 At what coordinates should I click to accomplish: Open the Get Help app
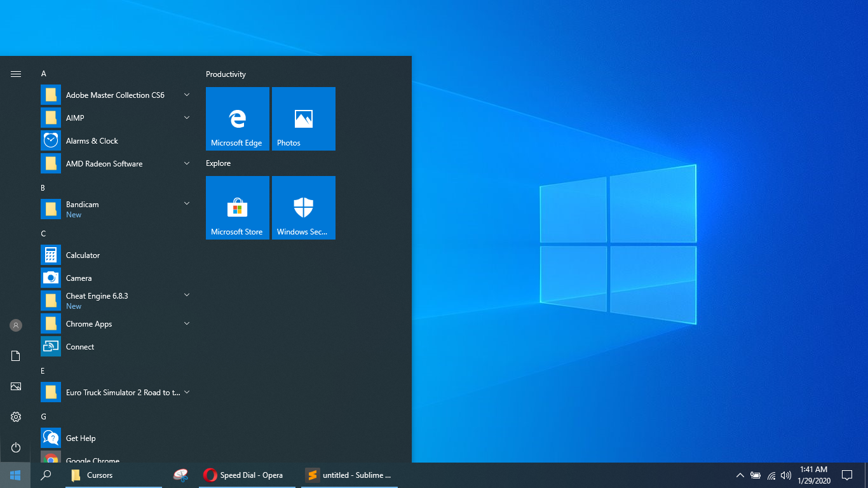(116, 438)
